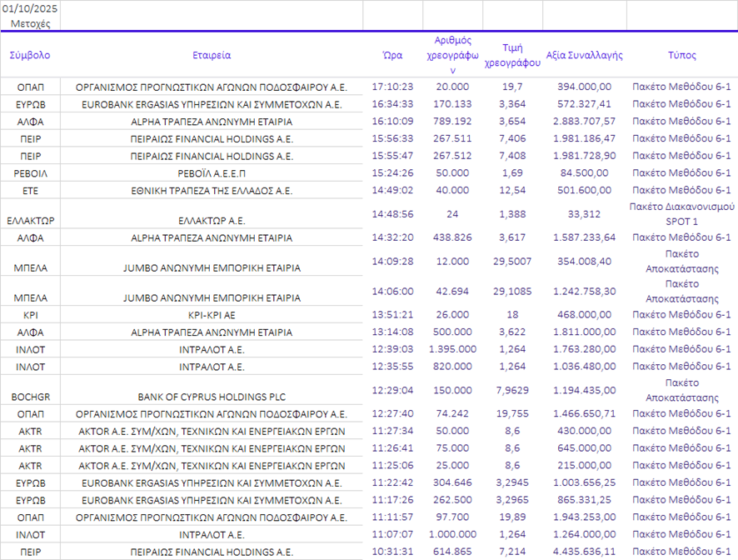The width and height of the screenshot is (738, 560).
Task: Select the time cell 17:10:23
Action: pyautogui.click(x=392, y=87)
